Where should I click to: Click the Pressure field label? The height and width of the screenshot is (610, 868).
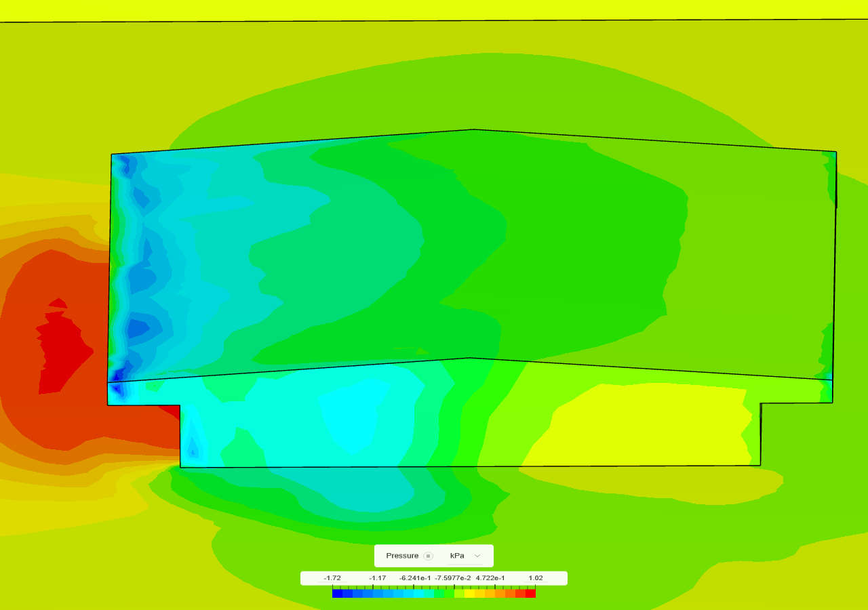(402, 556)
